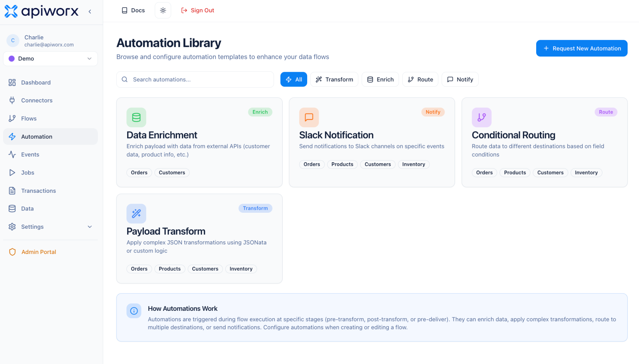Image resolution: width=639 pixels, height=364 pixels.
Task: Open the Automation section
Action: point(37,136)
